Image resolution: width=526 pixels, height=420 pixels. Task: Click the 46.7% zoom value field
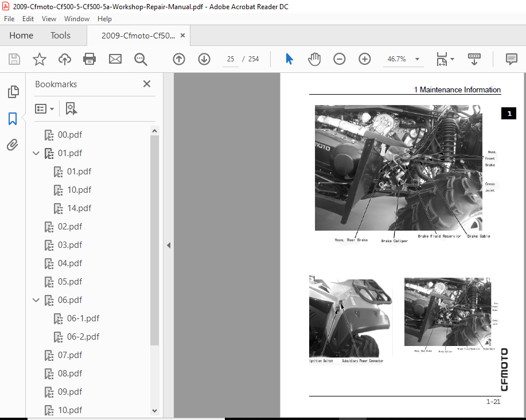coord(396,59)
